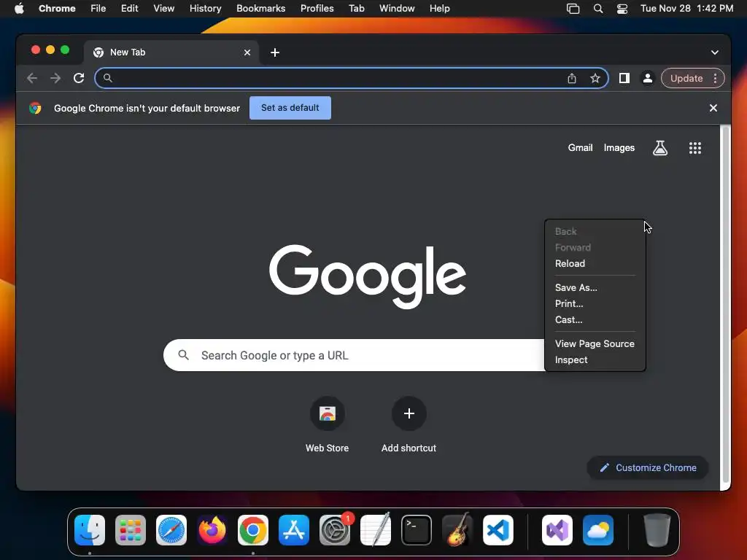Open a new tab with plus icon
Screen dimensions: 747x560
[275, 52]
